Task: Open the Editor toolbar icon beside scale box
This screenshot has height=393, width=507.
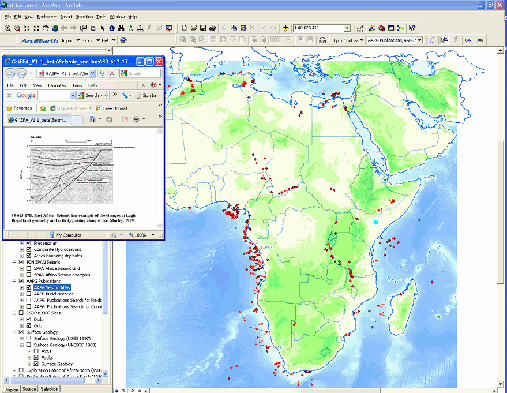Action: tap(360, 29)
